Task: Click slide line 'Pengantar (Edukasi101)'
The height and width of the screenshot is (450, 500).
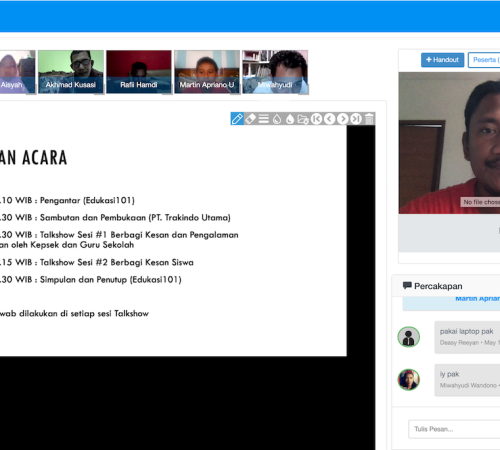Action: [x=87, y=200]
